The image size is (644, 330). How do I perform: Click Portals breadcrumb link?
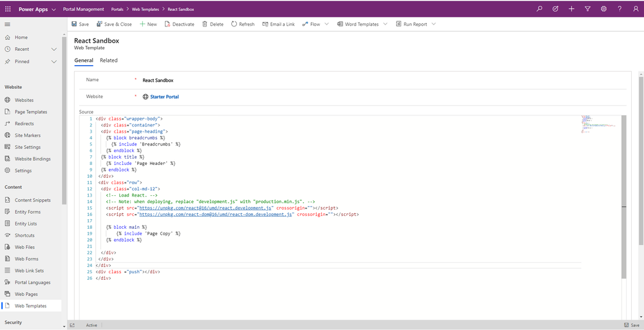(118, 9)
